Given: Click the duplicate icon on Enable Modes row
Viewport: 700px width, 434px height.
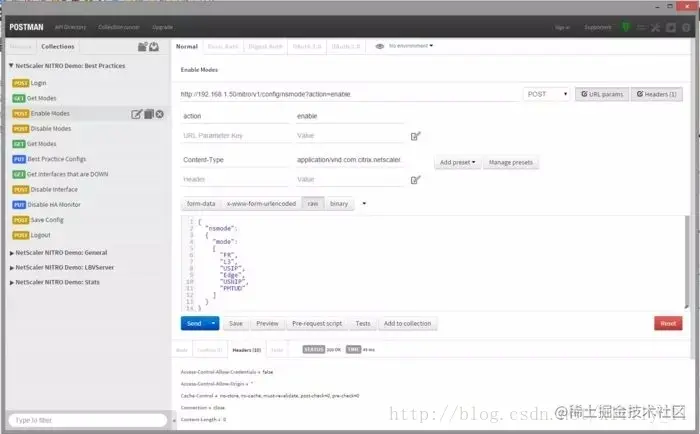Looking at the screenshot, I should point(149,114).
